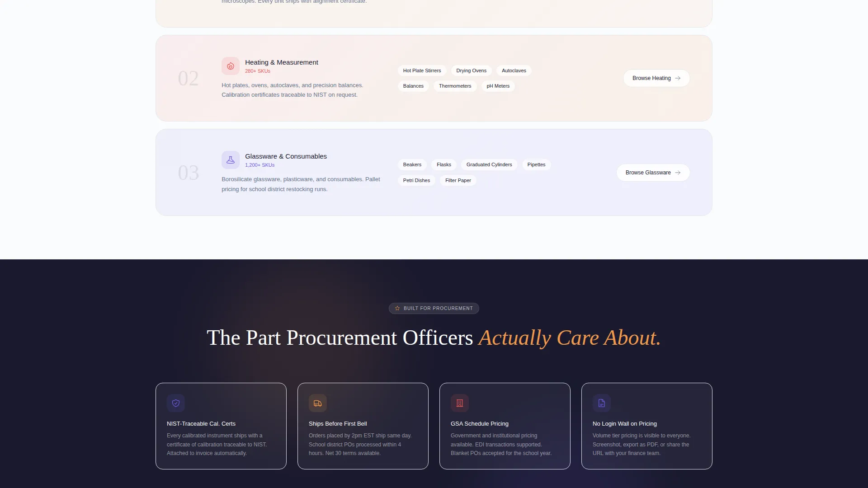868x488 pixels.
Task: Select the Autoclaves tag
Action: (514, 70)
